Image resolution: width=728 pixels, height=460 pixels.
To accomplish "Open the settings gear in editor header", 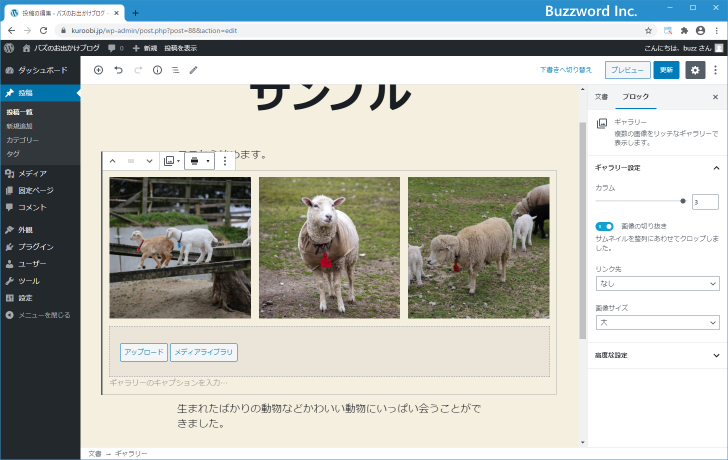I will (695, 70).
